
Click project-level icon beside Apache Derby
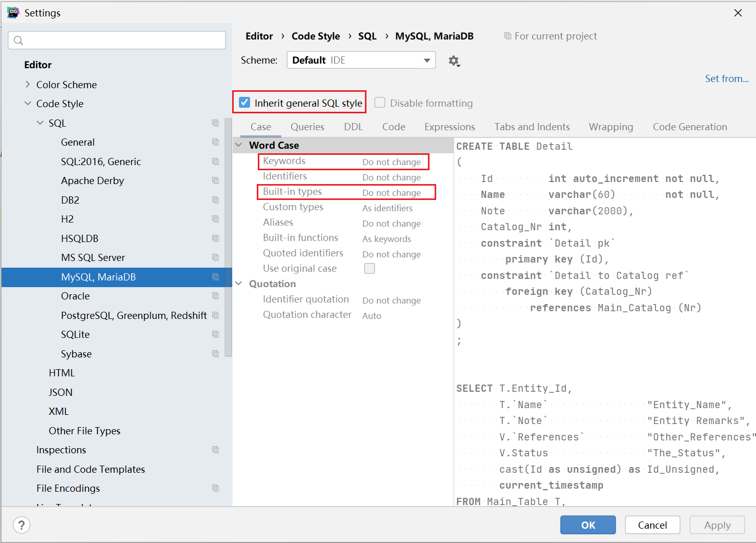[x=215, y=180]
